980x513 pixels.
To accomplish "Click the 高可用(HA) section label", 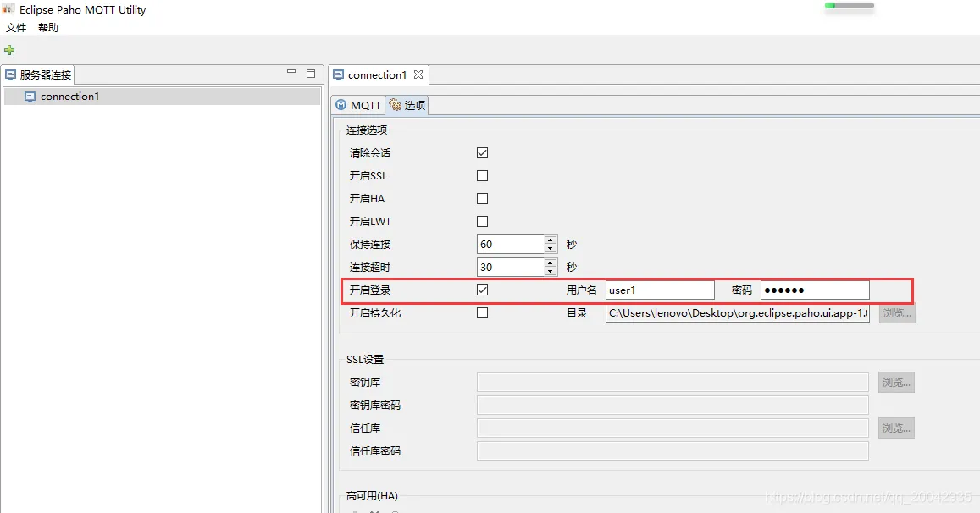I will tap(372, 496).
